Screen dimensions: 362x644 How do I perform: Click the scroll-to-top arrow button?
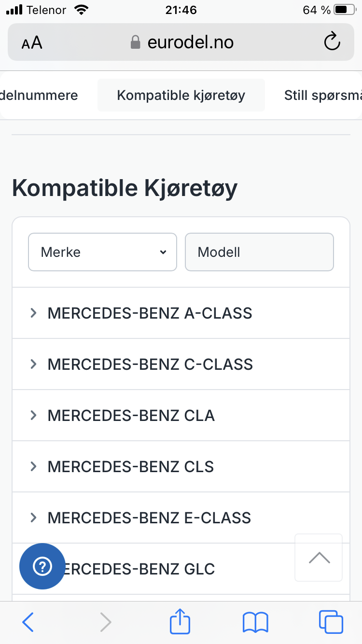(x=319, y=558)
